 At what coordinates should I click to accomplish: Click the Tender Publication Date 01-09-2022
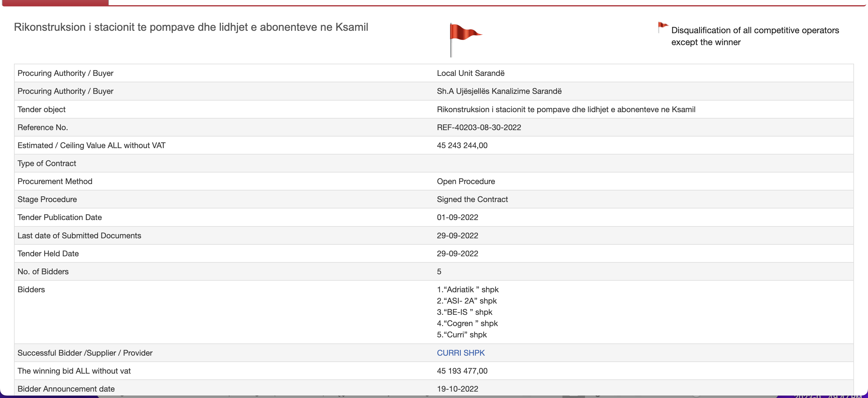tap(457, 217)
